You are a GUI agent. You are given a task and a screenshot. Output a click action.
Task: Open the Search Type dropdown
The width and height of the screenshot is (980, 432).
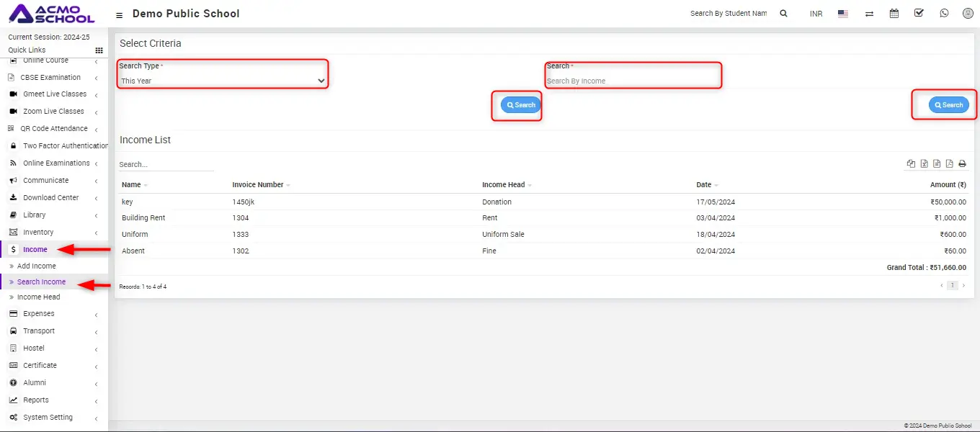223,81
